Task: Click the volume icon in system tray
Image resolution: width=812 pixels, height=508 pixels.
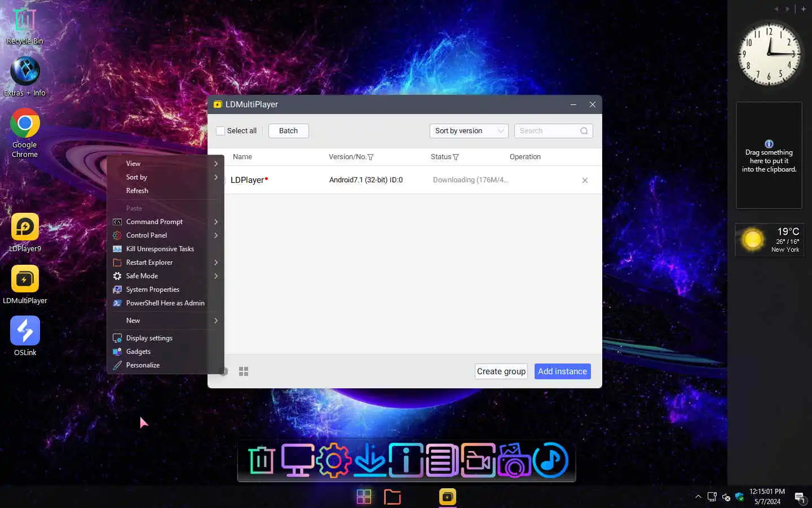Action: click(x=726, y=497)
